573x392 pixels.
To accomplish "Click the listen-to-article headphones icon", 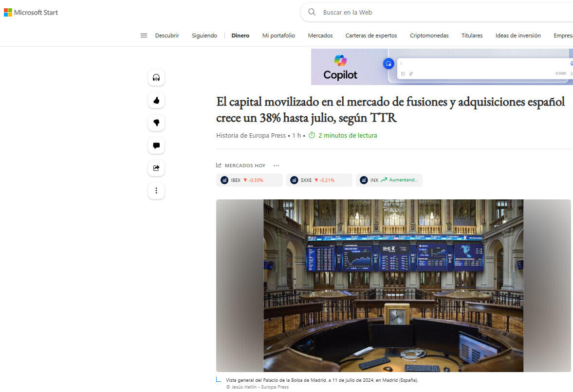I will point(156,78).
